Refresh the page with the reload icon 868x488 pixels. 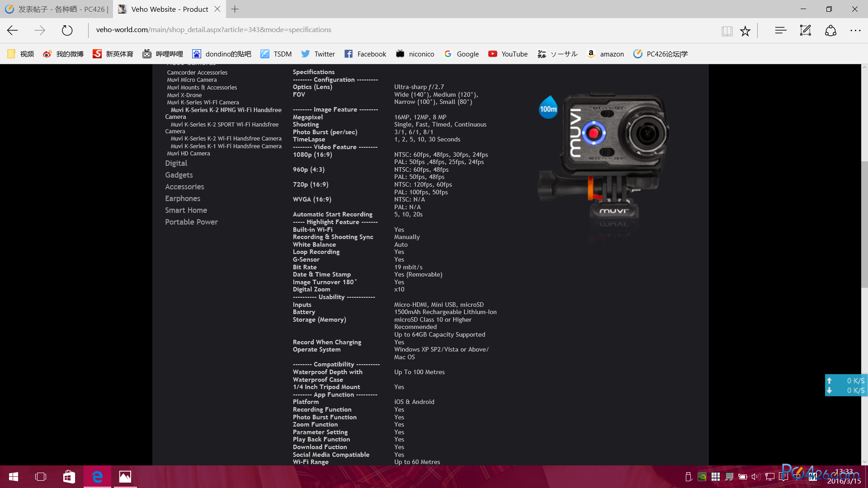click(67, 30)
